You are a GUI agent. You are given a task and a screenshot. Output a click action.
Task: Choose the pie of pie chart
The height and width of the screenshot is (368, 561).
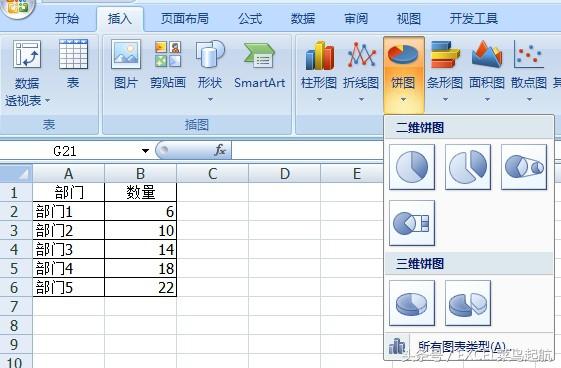(524, 167)
